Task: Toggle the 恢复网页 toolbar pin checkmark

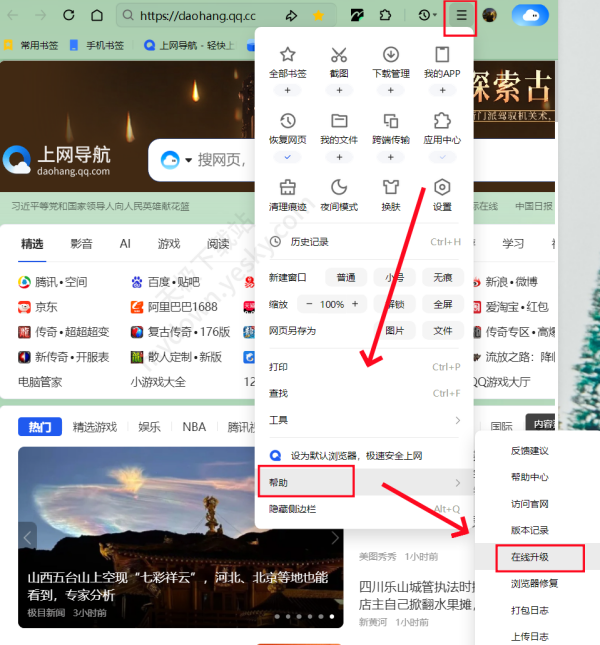Action: (x=287, y=157)
